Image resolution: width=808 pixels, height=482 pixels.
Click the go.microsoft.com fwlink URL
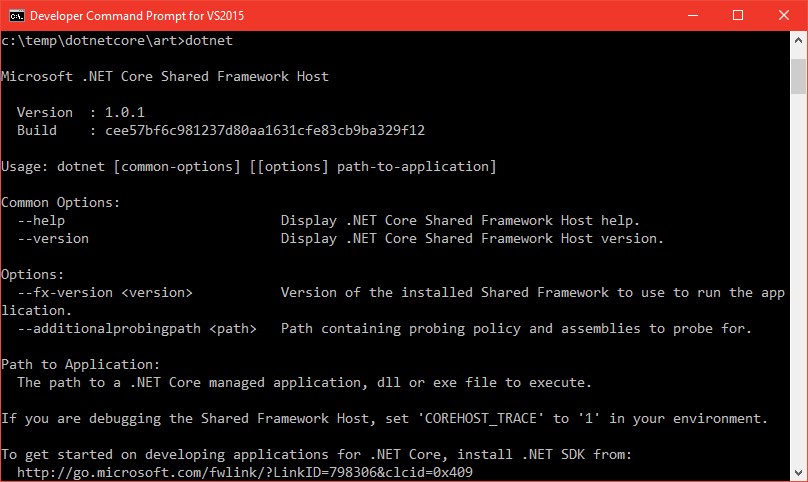[245, 472]
